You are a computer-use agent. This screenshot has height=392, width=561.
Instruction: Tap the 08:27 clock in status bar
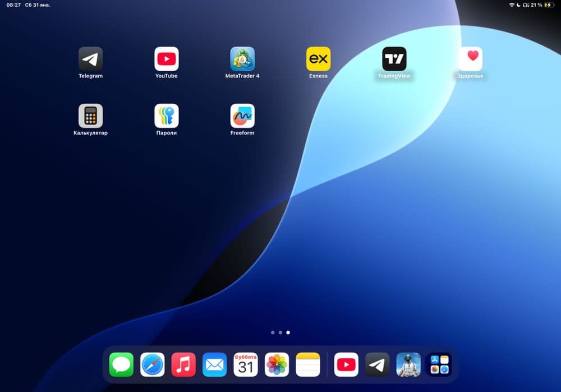pyautogui.click(x=13, y=5)
